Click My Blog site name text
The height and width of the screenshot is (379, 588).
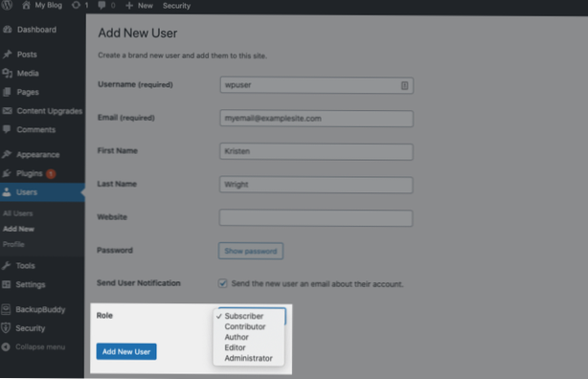(49, 5)
